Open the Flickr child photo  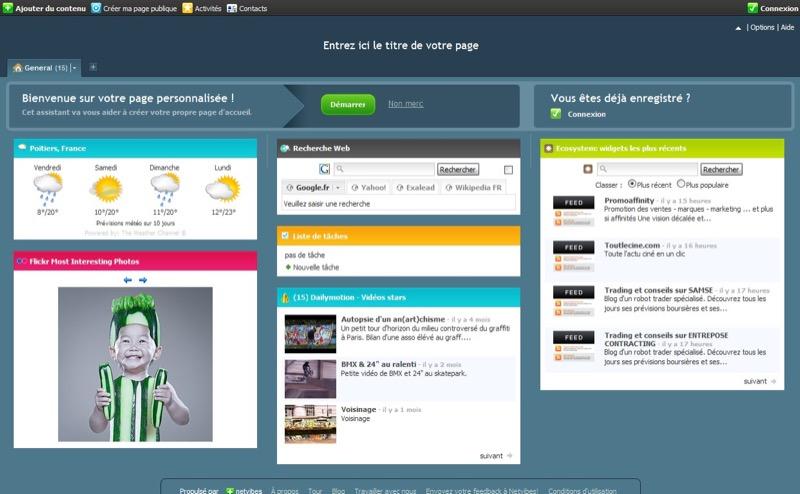[x=135, y=364]
